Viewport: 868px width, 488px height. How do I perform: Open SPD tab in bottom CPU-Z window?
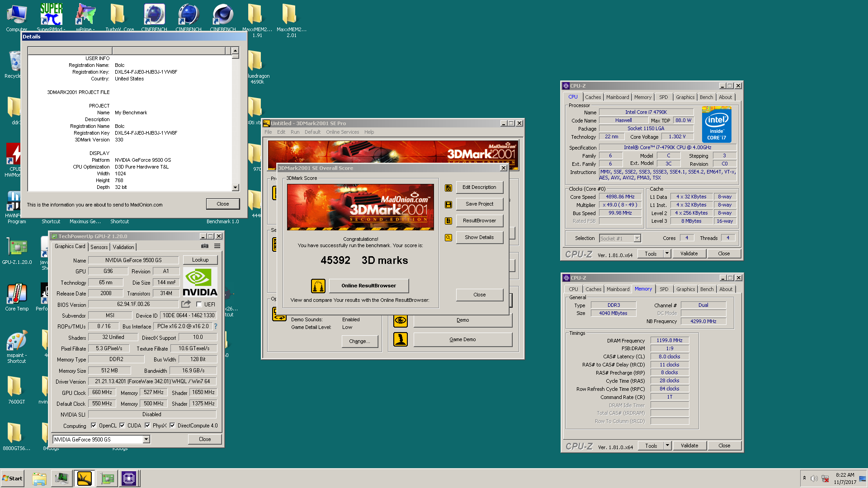coord(664,289)
